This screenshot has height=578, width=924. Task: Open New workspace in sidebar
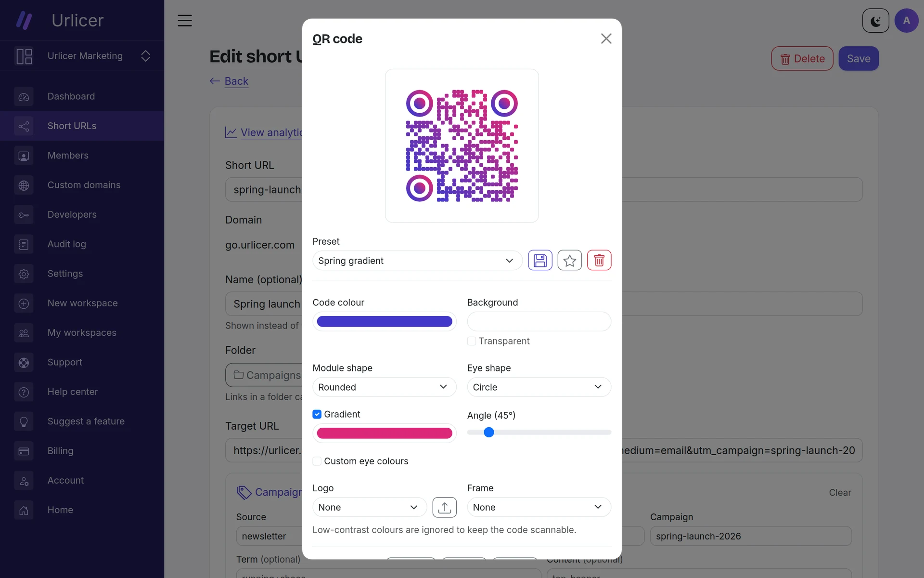tap(82, 303)
